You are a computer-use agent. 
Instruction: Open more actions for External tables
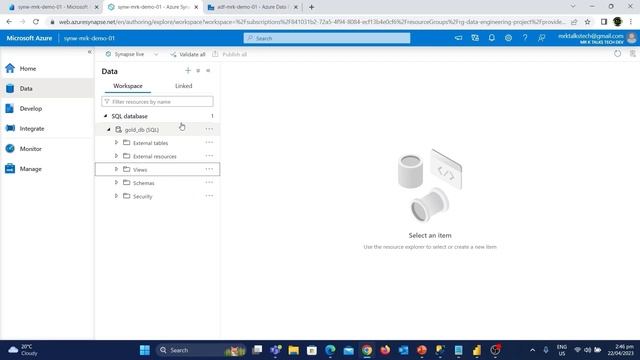[209, 142]
